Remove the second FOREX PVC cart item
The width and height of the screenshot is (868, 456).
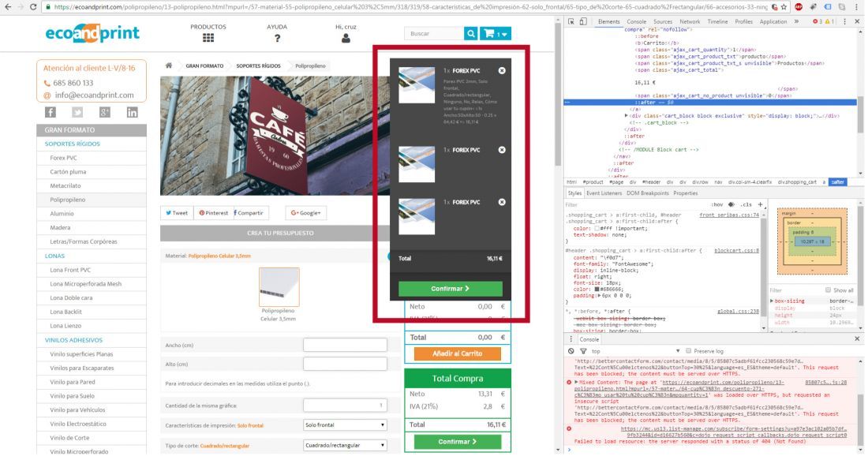click(x=502, y=150)
